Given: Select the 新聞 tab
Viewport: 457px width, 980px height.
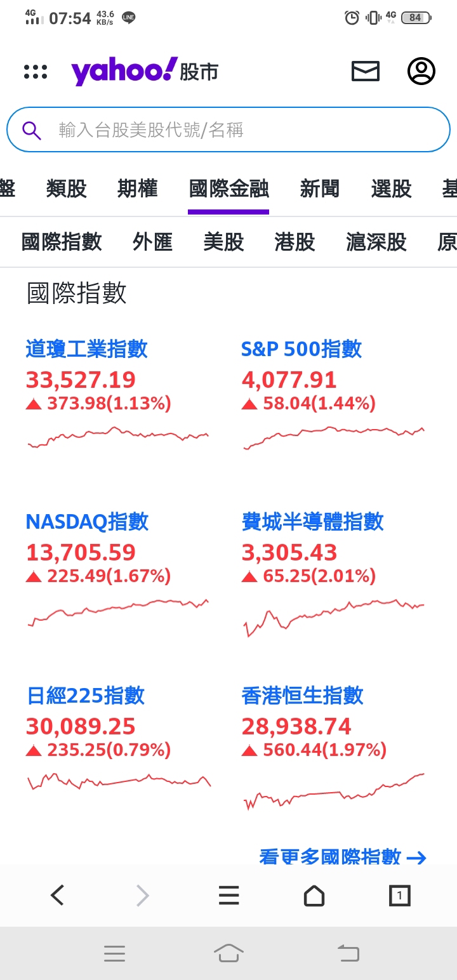Looking at the screenshot, I should tap(320, 189).
